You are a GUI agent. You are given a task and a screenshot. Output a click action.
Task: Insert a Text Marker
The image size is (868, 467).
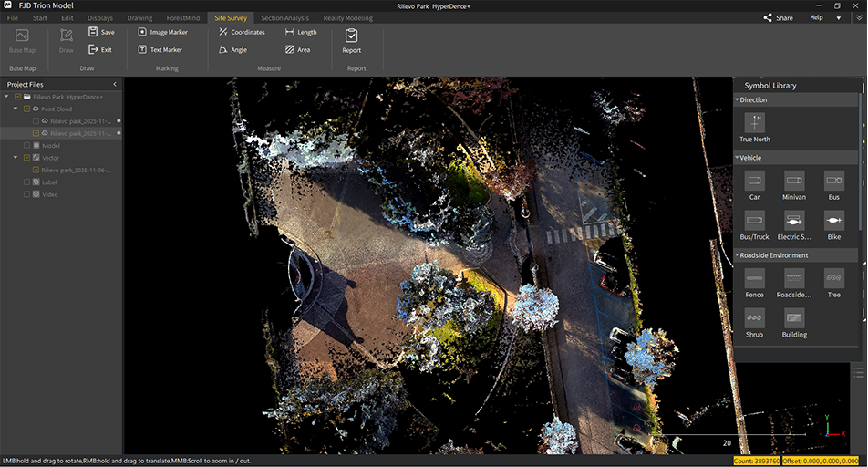tap(160, 50)
